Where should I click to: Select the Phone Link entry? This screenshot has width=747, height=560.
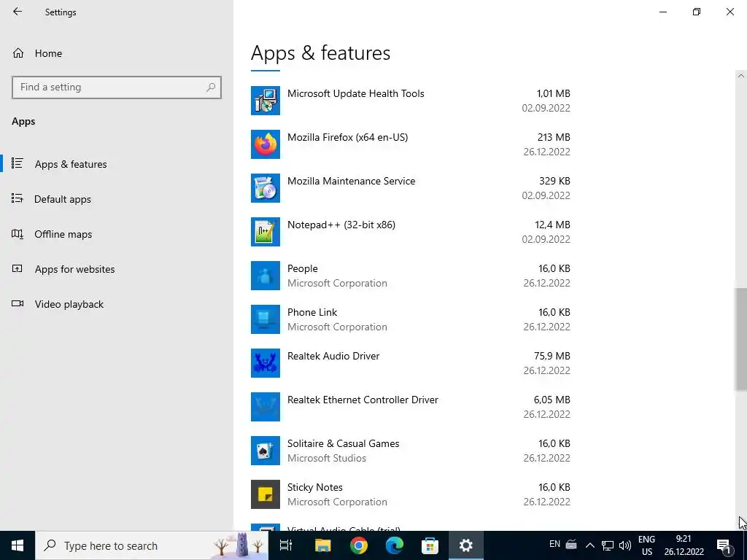pos(411,319)
